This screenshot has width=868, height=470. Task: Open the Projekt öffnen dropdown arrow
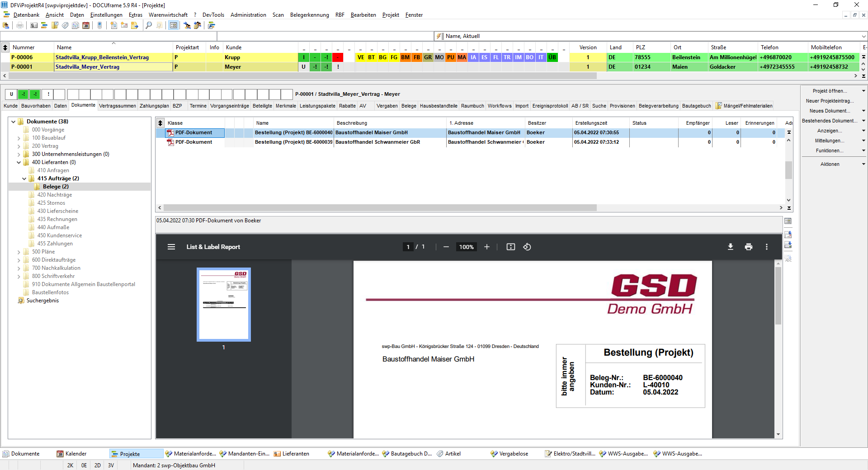pyautogui.click(x=863, y=91)
